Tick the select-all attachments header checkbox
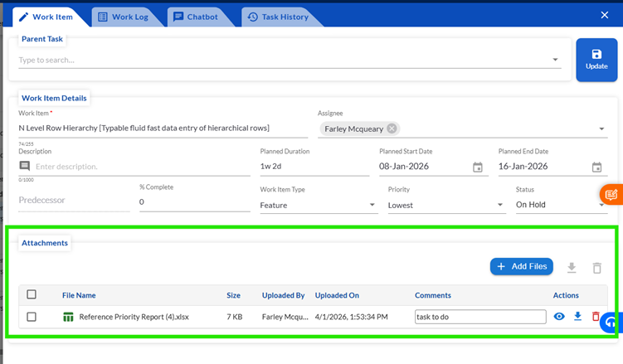This screenshot has width=623, height=364. click(32, 294)
